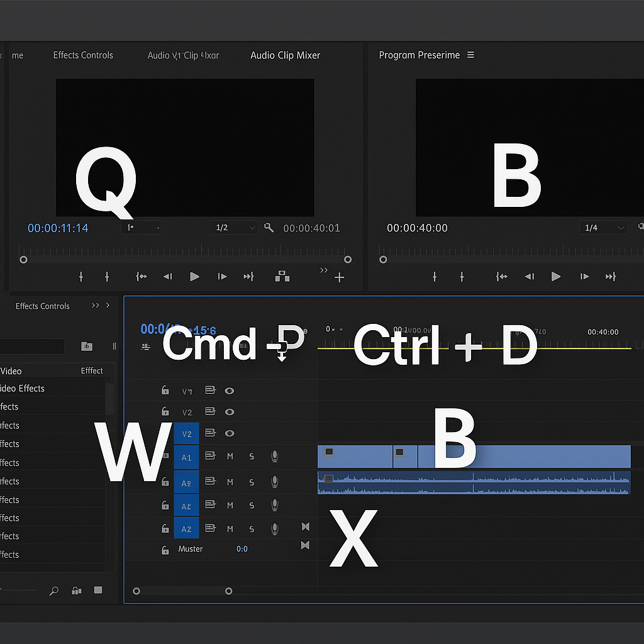Toggle eye visibility for the top video track
Viewport: 644px width, 644px height.
[230, 391]
